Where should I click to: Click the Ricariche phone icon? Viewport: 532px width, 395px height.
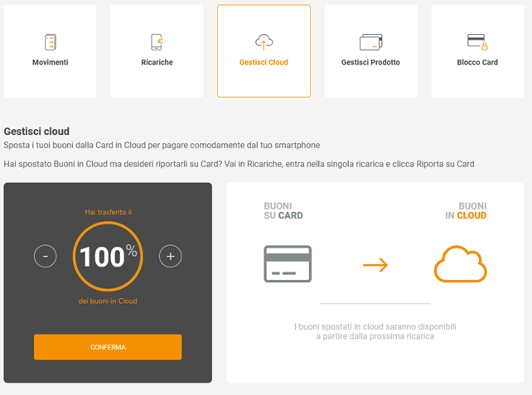pyautogui.click(x=157, y=42)
